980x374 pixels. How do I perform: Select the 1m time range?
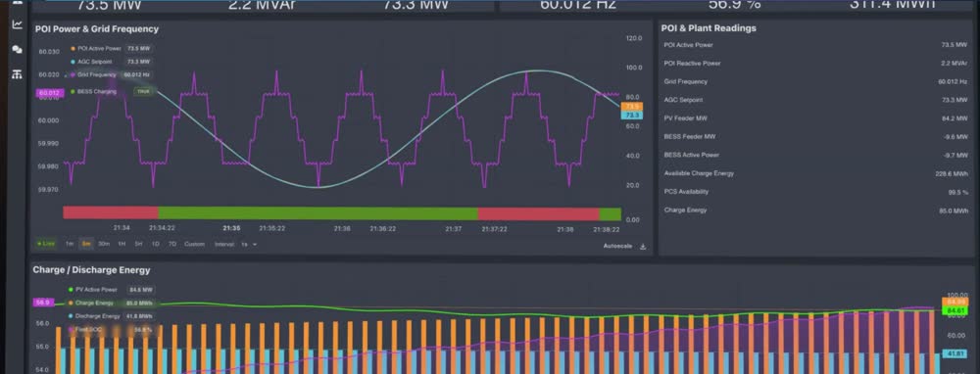[x=70, y=244]
